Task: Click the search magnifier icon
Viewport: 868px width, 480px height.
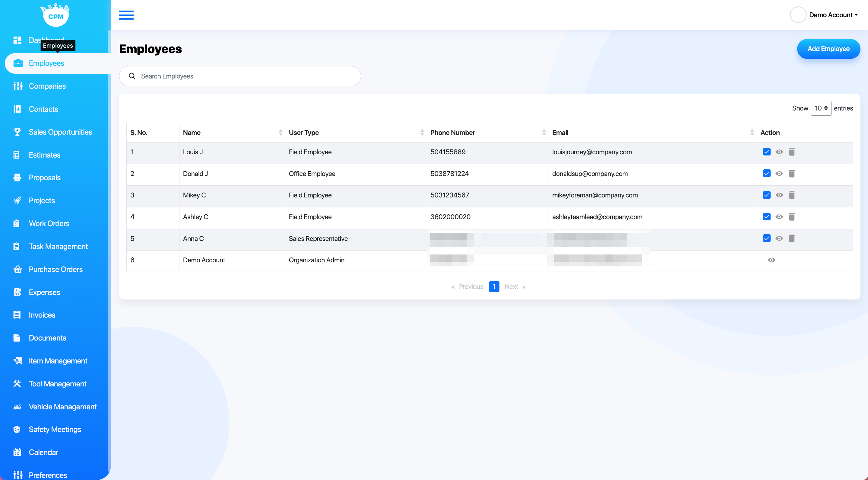Action: [132, 76]
